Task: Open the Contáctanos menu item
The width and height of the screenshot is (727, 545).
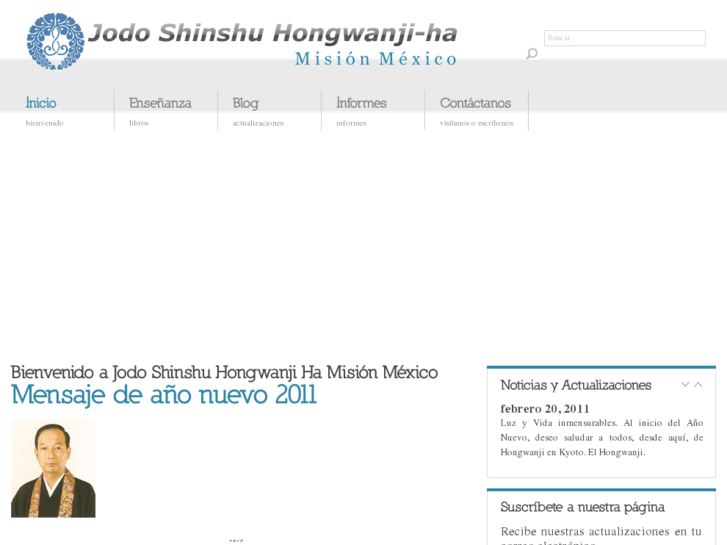Action: 475,103
